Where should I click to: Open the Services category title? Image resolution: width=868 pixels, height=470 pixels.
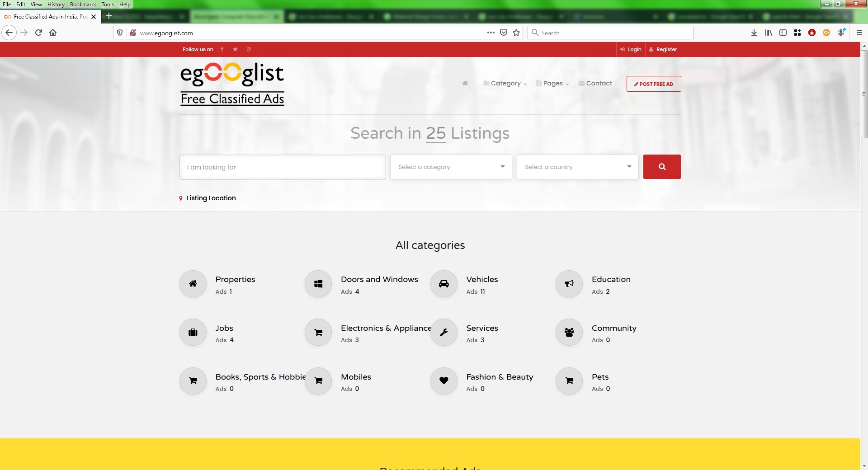click(482, 328)
